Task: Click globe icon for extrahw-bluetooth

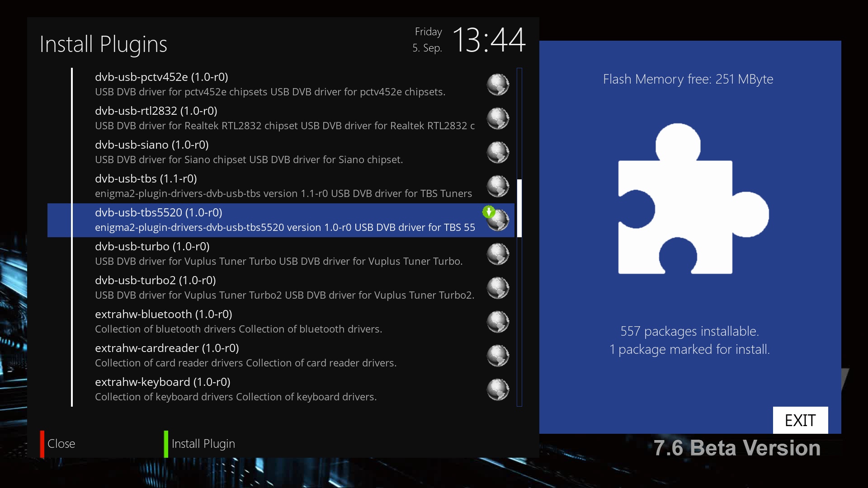Action: [498, 322]
